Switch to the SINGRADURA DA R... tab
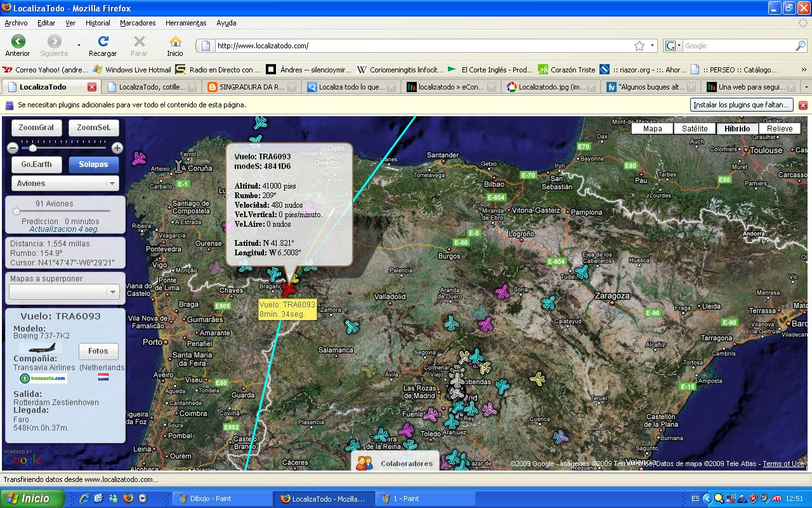812x508 pixels. (x=251, y=87)
